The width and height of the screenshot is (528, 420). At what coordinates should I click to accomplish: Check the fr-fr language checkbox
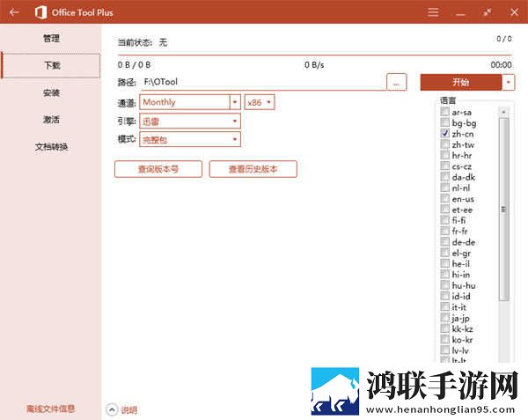(444, 231)
